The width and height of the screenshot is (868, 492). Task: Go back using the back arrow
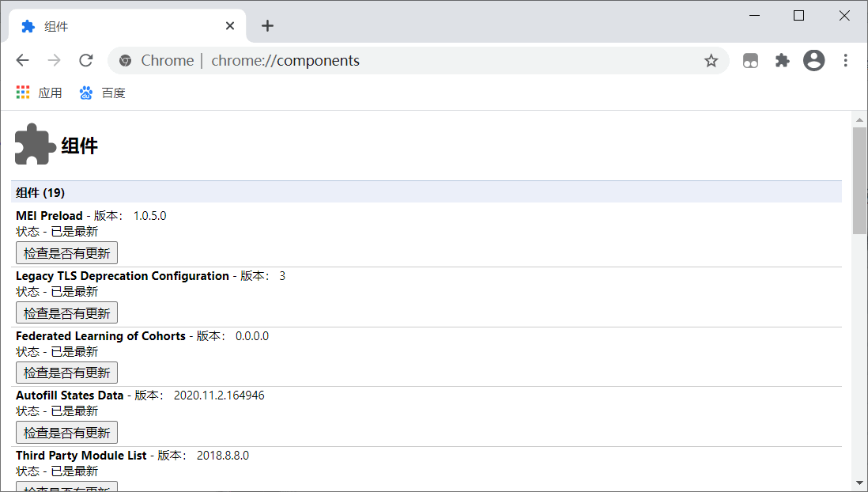(x=22, y=60)
